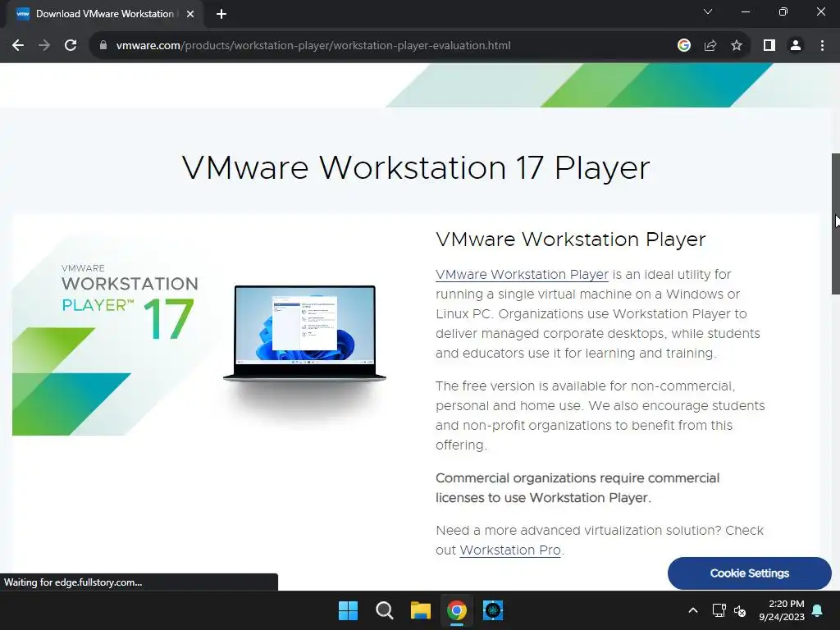Viewport: 840px width, 630px height.
Task: Bookmark this tab with star icon
Action: coord(737,46)
